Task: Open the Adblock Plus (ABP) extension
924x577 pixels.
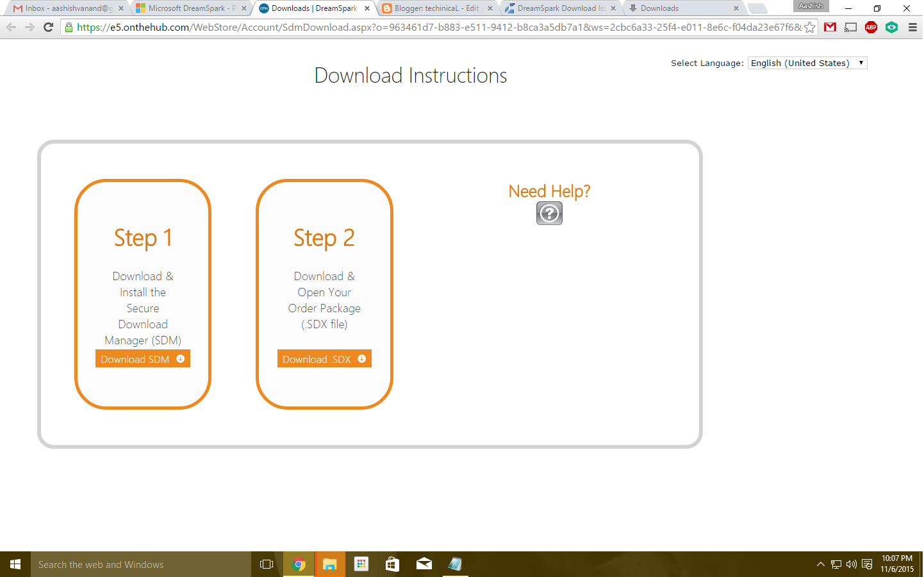Action: coord(871,27)
